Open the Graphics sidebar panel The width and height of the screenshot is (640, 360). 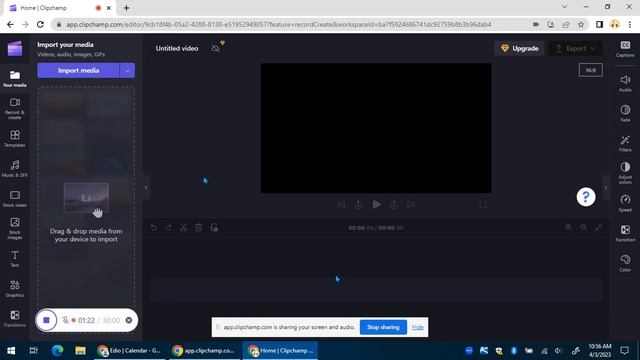click(15, 289)
